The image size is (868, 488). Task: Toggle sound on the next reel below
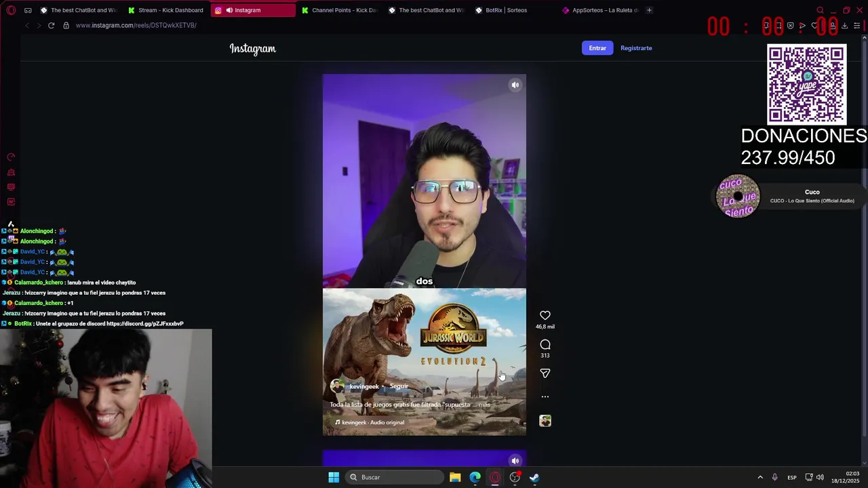click(x=515, y=461)
